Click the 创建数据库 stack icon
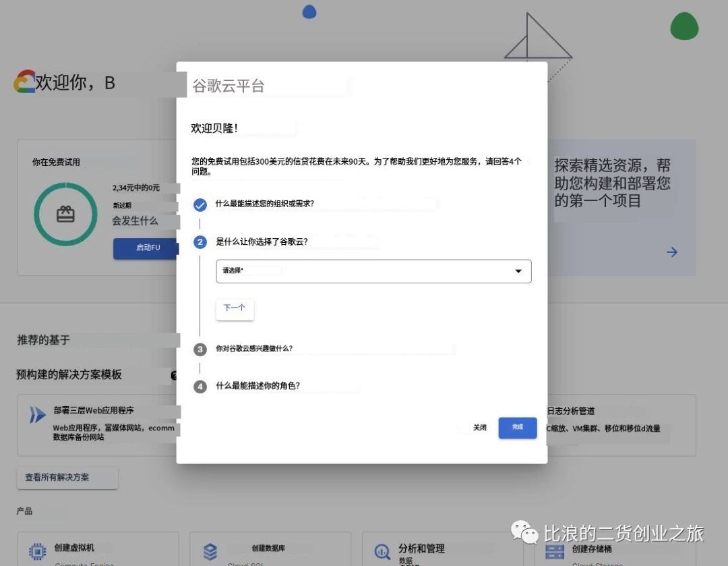Viewport: 728px width, 566px height. pyautogui.click(x=210, y=552)
